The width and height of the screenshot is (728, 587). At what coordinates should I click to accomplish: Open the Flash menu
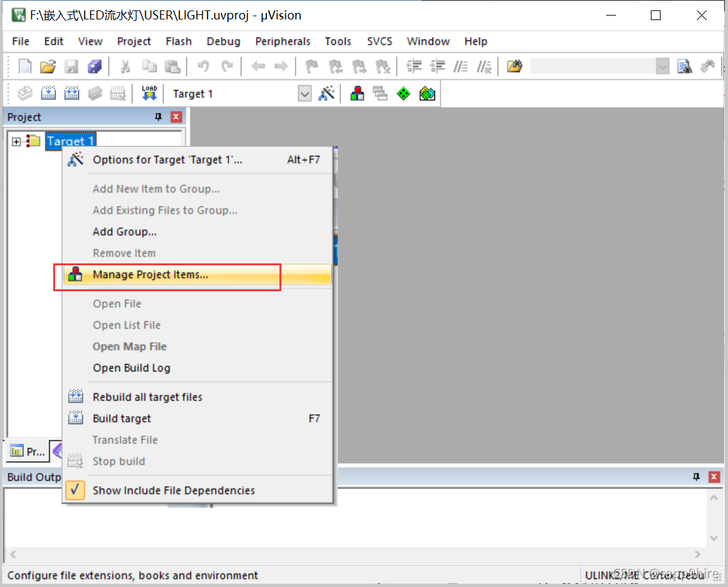179,42
